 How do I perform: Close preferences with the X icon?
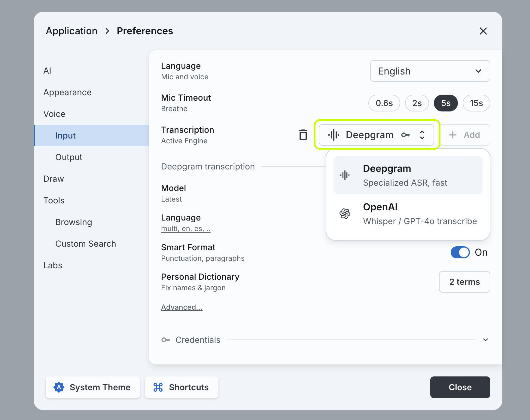coord(483,31)
